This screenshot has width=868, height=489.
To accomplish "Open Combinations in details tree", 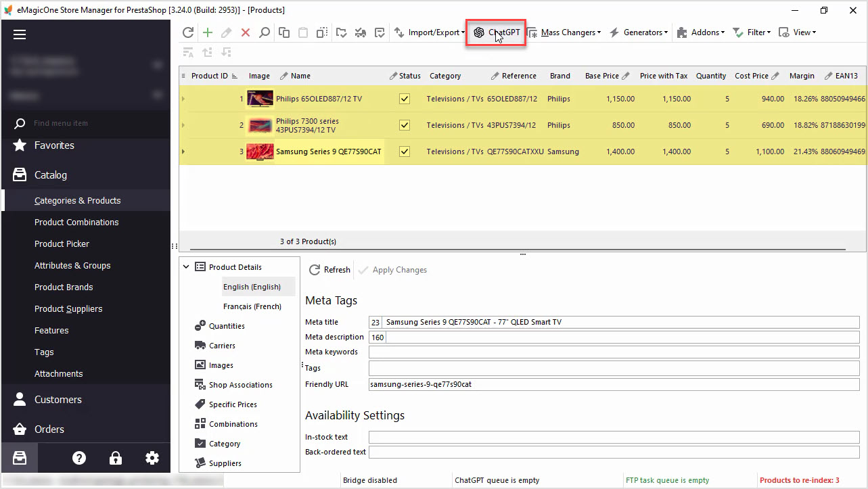I will pos(233,424).
